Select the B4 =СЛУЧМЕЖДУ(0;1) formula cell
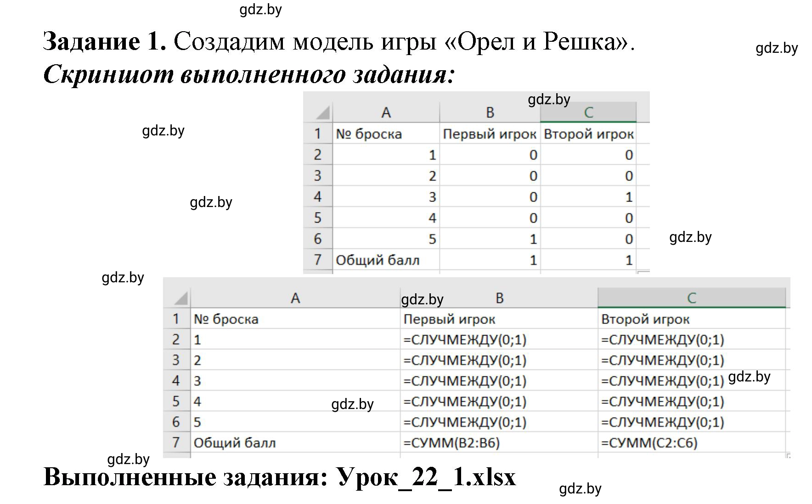812x504 pixels. (499, 381)
